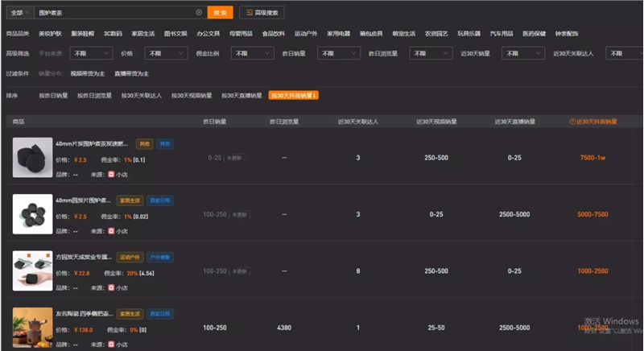
Task: Expand the 平台来源 dropdown
Action: (90, 53)
